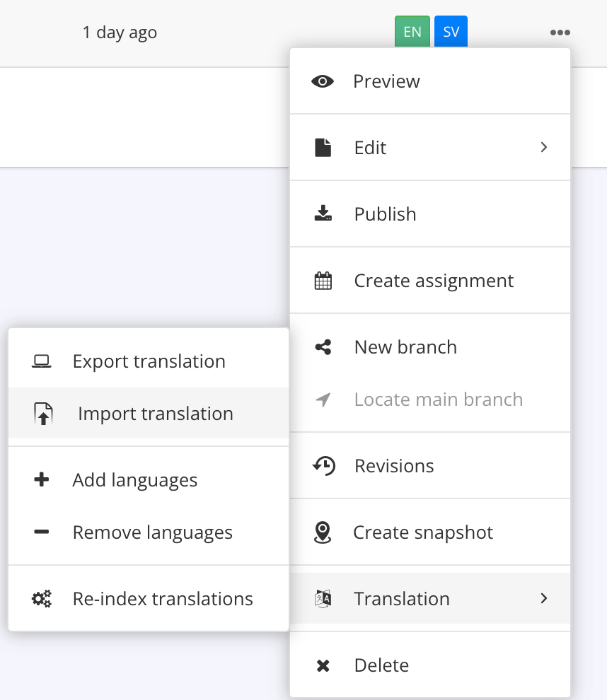Screen dimensions: 607x700
Task: Click the Revisions history clock icon
Action: (323, 465)
